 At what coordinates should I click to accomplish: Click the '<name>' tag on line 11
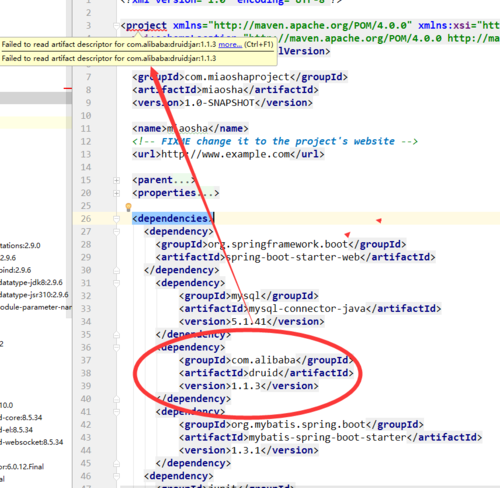tap(149, 129)
